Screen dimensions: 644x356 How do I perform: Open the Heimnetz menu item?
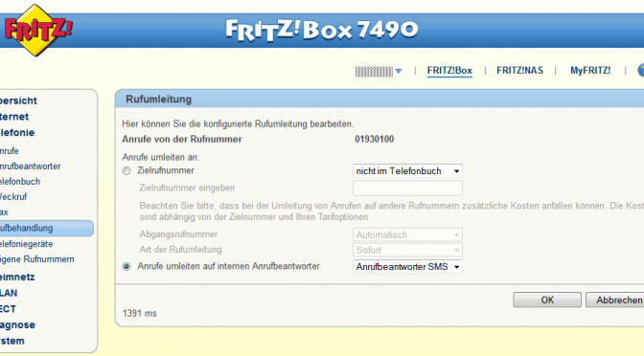coord(17,277)
